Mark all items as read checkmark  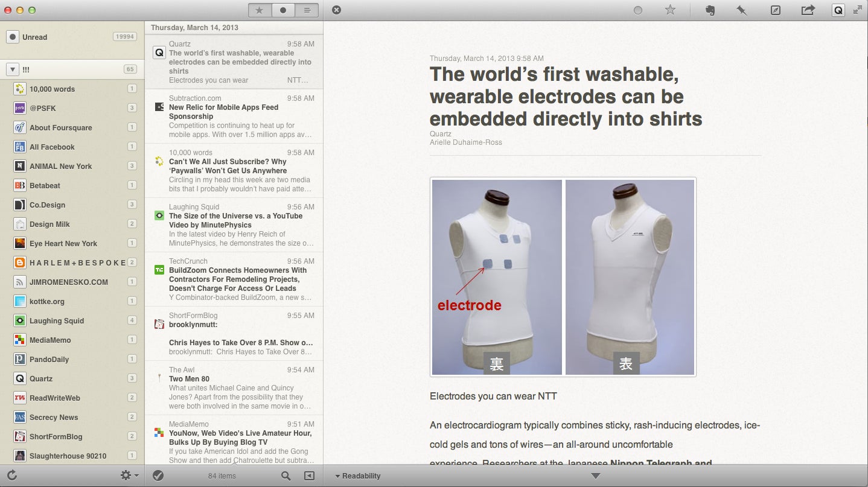(x=158, y=476)
